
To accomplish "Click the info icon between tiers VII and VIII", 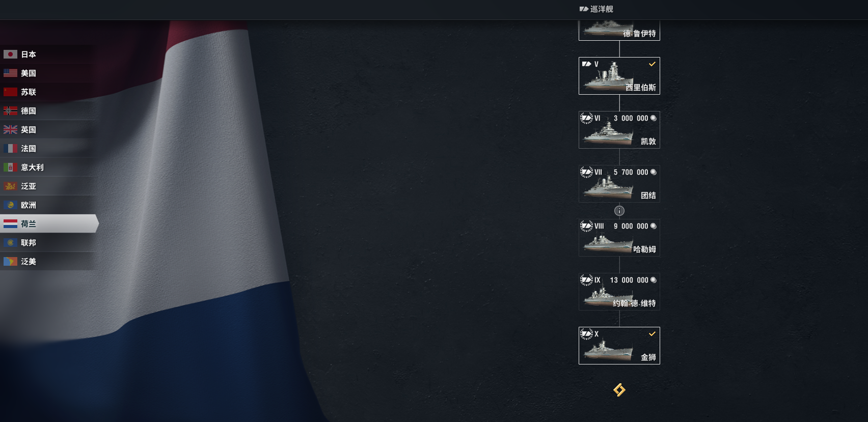I will pyautogui.click(x=619, y=211).
